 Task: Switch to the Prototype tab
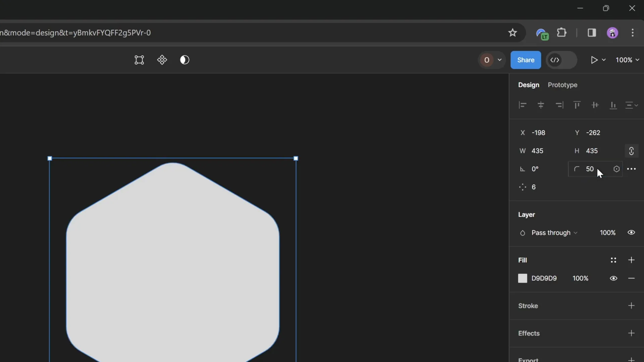click(x=562, y=85)
